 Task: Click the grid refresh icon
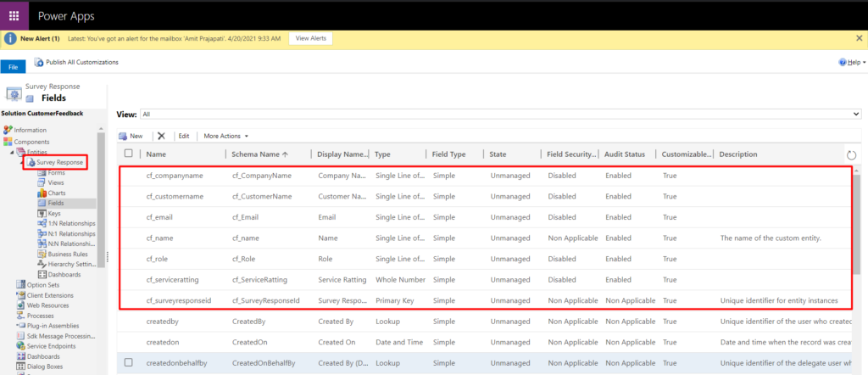coord(851,155)
